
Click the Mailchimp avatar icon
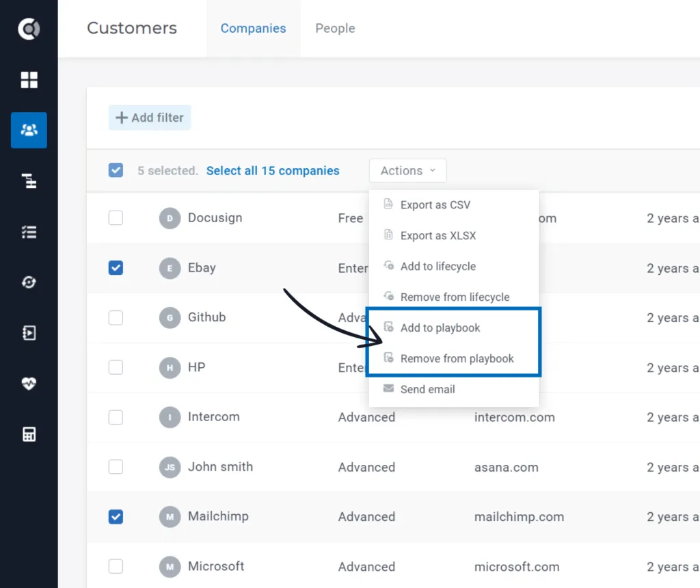(170, 517)
